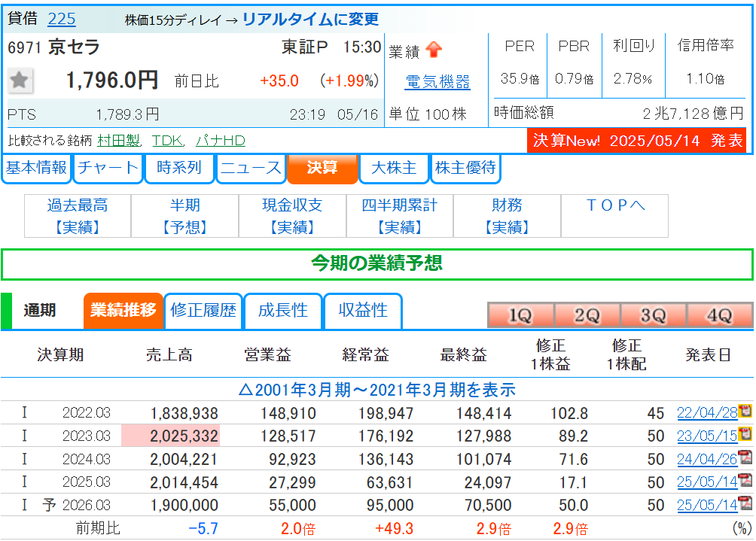Screen dimensions: 756x541
Task: Click the PER value 35.9倍
Action: pyautogui.click(x=520, y=78)
